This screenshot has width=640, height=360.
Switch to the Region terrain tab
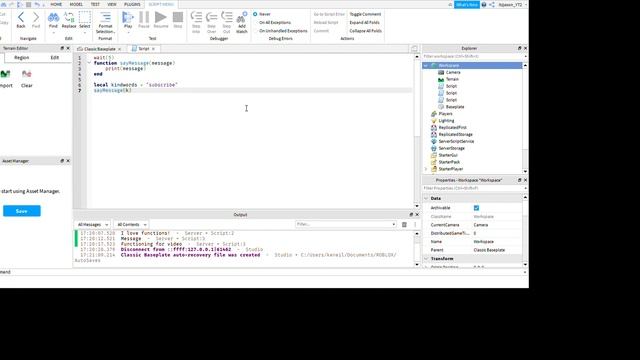click(21, 58)
